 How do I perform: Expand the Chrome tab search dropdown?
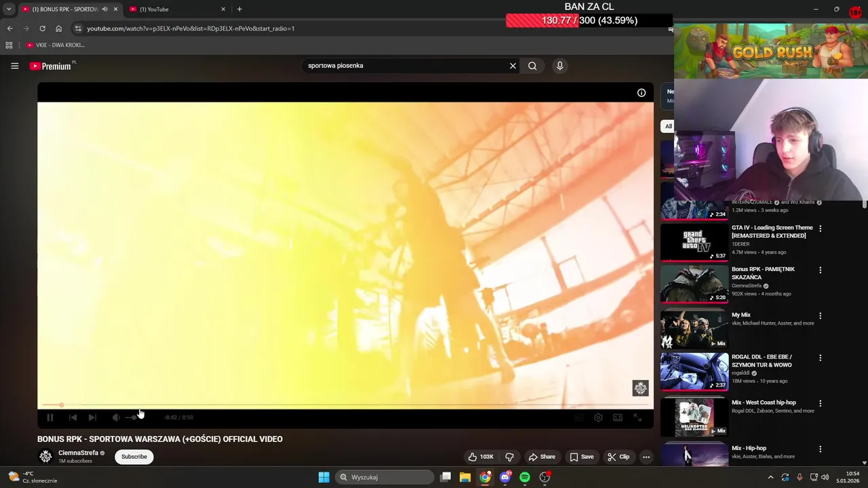coord(8,9)
